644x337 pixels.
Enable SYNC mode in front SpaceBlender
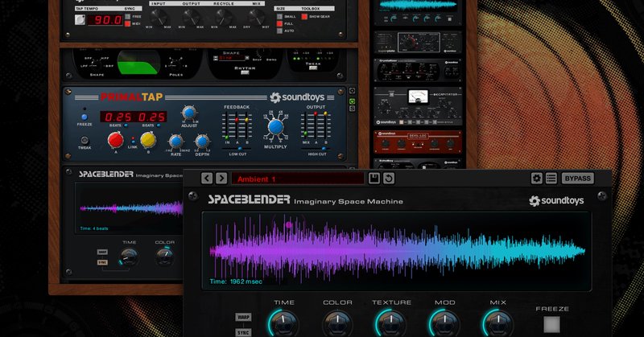243,332
